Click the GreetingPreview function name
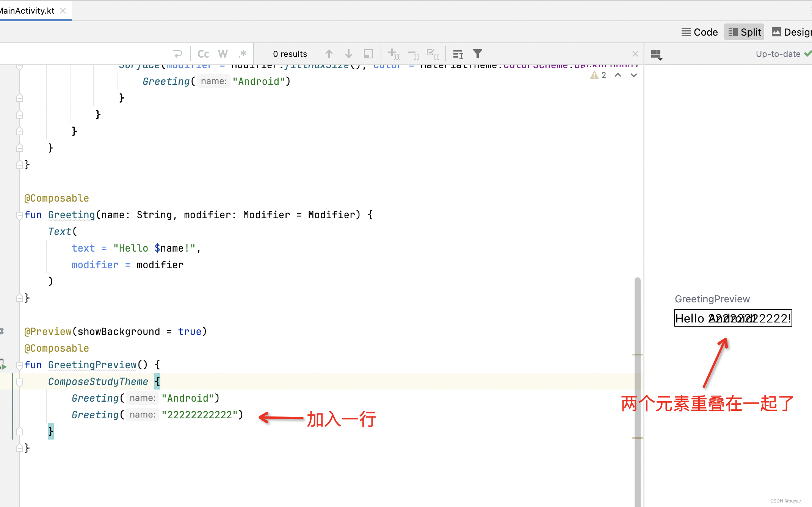The image size is (812, 507). 92,365
